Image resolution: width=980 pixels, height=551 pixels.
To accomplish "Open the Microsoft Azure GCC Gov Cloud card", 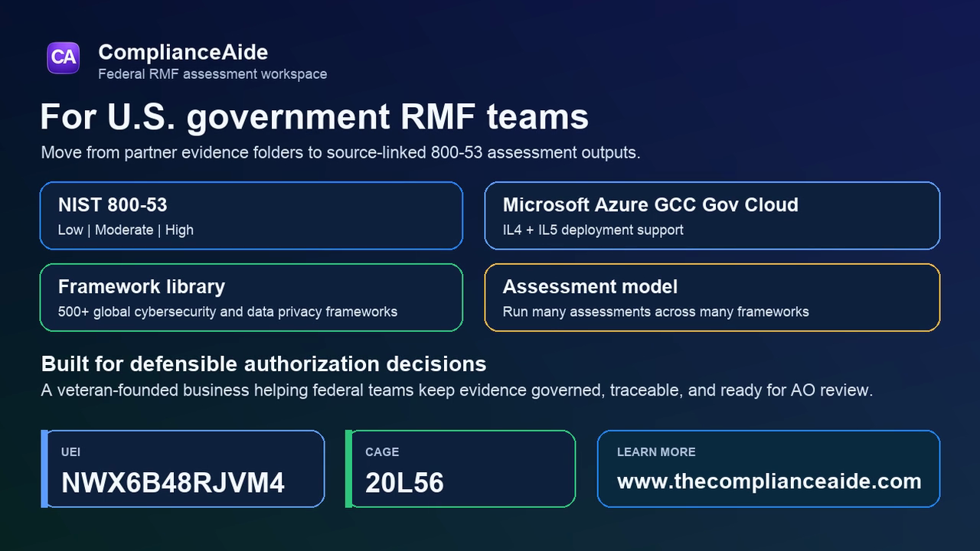I will coord(712,216).
